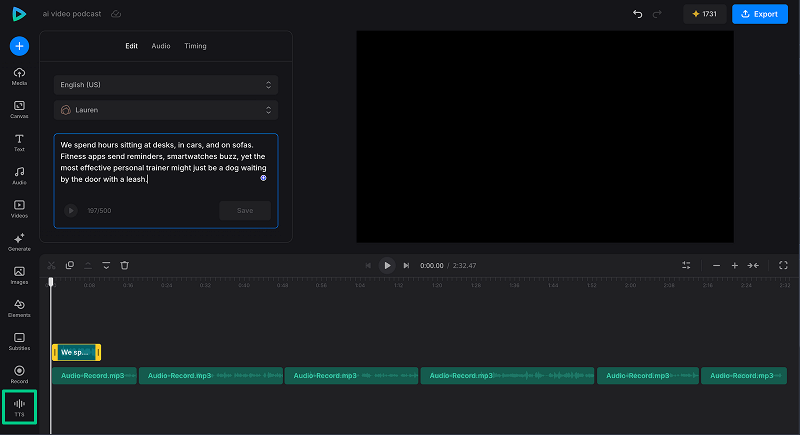The image size is (800, 435).
Task: Click the blue plus add button
Action: (x=19, y=46)
